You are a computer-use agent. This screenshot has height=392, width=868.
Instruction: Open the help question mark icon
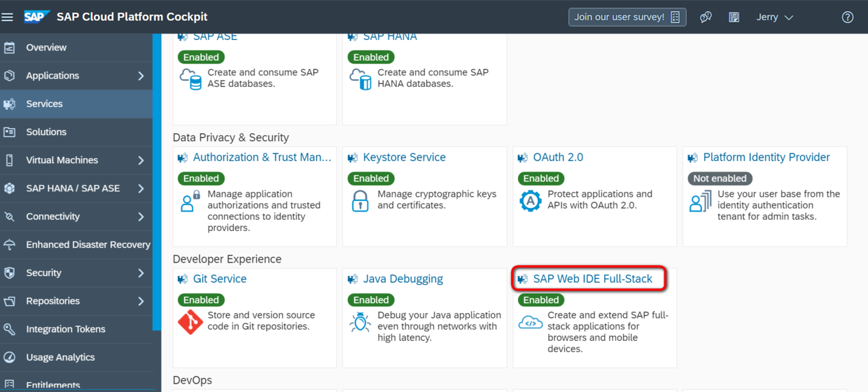click(847, 17)
